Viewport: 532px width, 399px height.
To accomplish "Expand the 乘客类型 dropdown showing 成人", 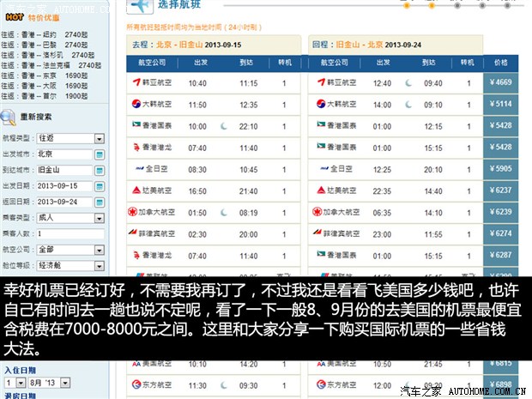I will pos(99,218).
